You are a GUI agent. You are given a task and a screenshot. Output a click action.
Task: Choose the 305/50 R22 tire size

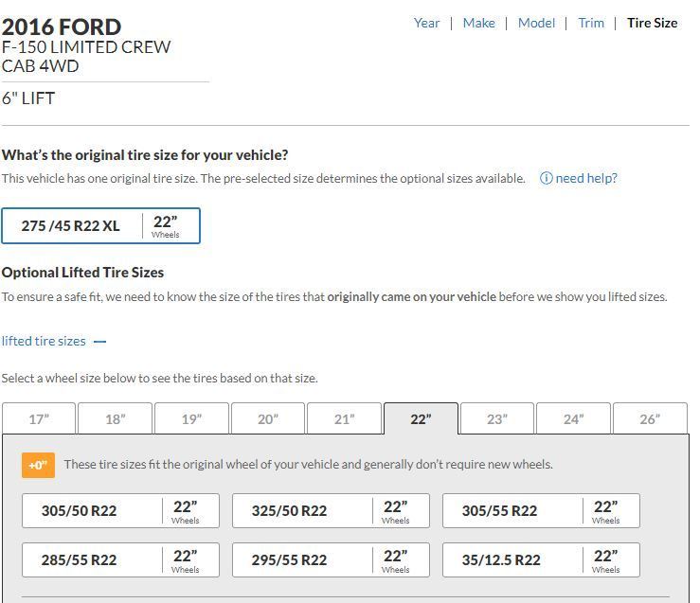pyautogui.click(x=120, y=511)
